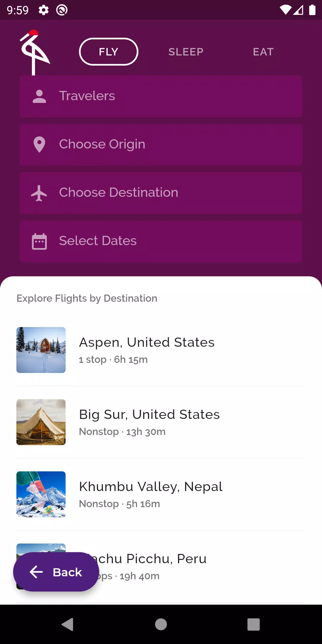Viewport: 322px width, 644px height.
Task: Open the Choose Origin field
Action: (161, 145)
